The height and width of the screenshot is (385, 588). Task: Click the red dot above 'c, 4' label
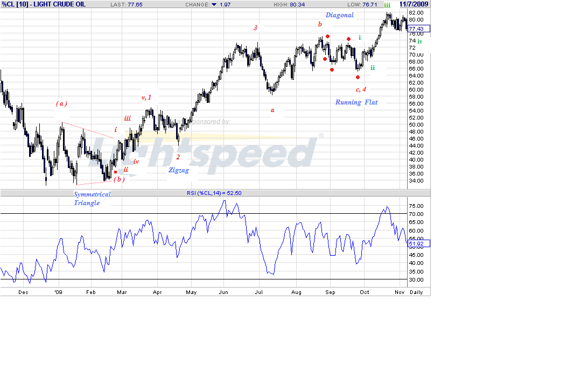[x=358, y=77]
